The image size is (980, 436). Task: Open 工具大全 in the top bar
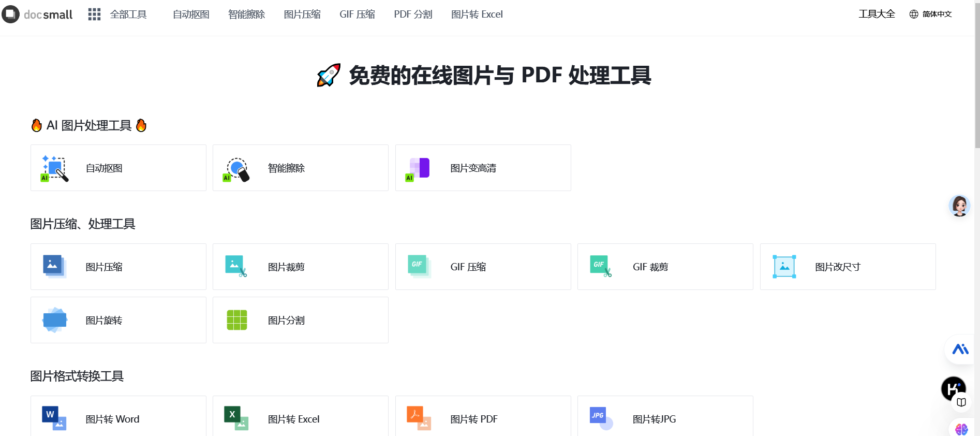coord(877,14)
